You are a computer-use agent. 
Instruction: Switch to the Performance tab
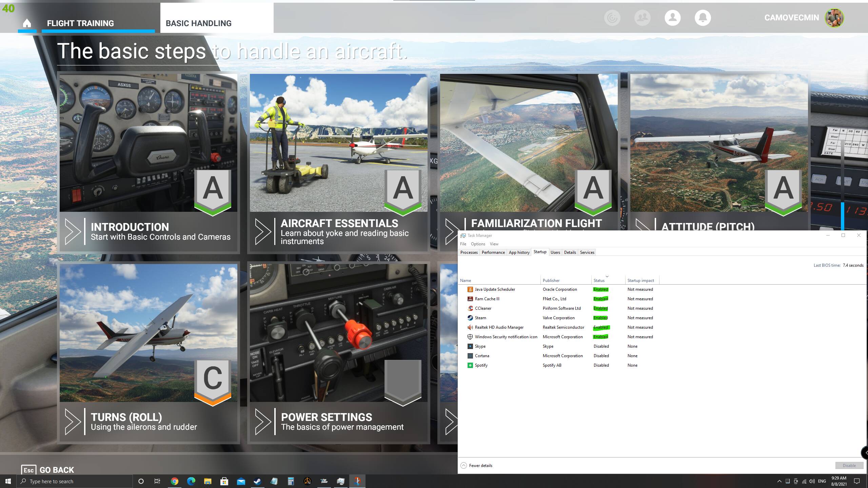(x=493, y=252)
